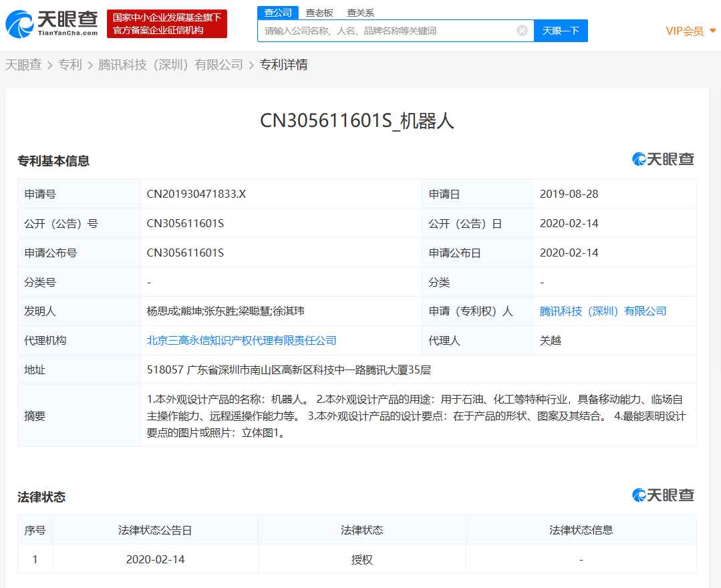Click 2020-02-14 in the 申请公布日 row

coord(569,253)
